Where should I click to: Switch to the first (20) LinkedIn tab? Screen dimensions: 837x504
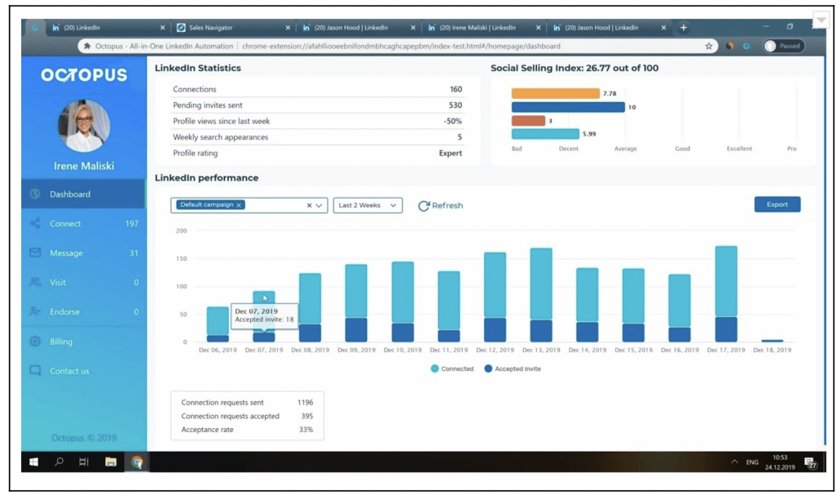pos(107,28)
